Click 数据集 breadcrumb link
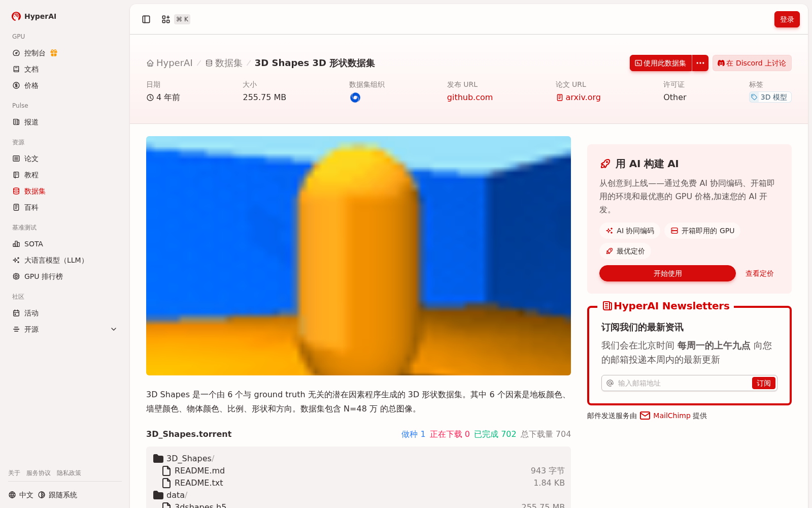Image resolution: width=812 pixels, height=508 pixels. click(x=224, y=63)
